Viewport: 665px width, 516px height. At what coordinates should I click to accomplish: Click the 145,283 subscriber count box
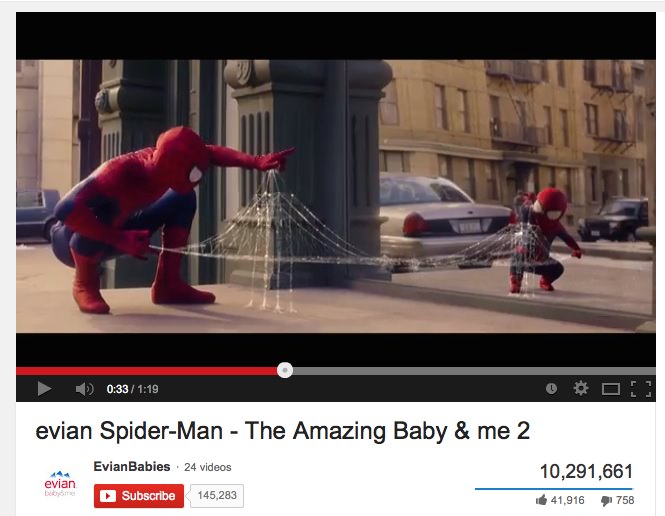coord(217,495)
